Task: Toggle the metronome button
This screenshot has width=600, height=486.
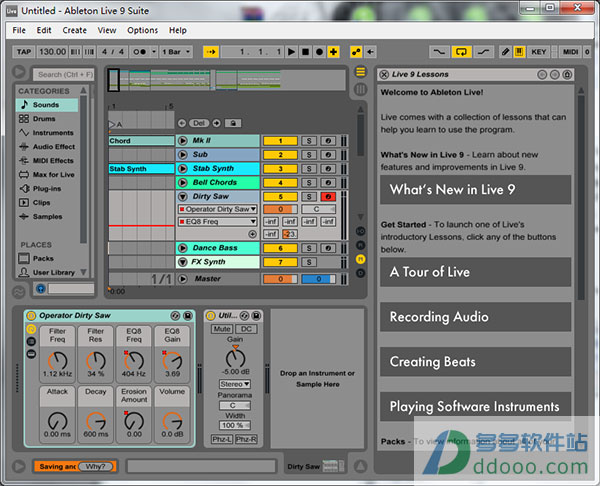Action: click(140, 52)
